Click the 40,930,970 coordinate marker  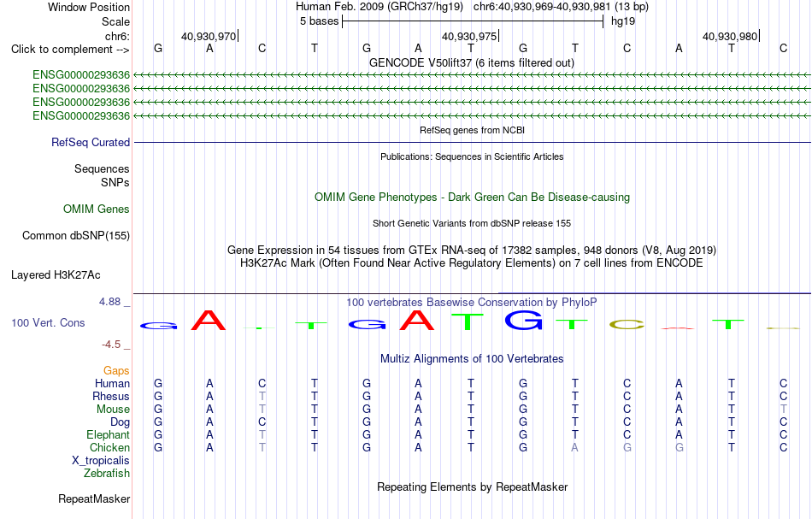(209, 36)
